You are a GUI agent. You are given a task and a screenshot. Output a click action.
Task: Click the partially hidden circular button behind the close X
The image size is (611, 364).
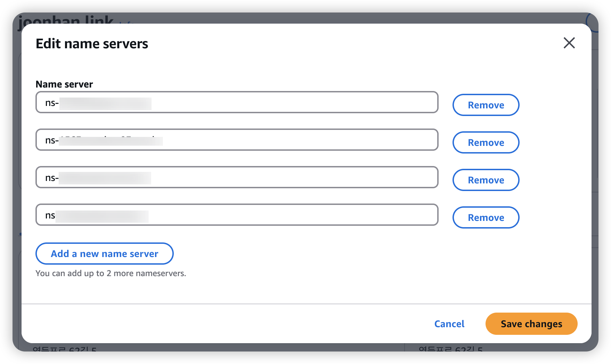pyautogui.click(x=593, y=21)
